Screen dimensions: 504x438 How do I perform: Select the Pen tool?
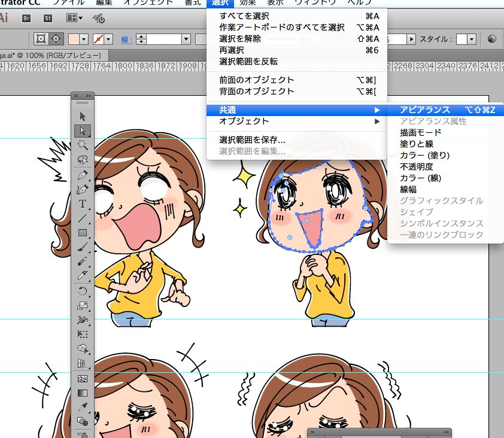(x=83, y=175)
